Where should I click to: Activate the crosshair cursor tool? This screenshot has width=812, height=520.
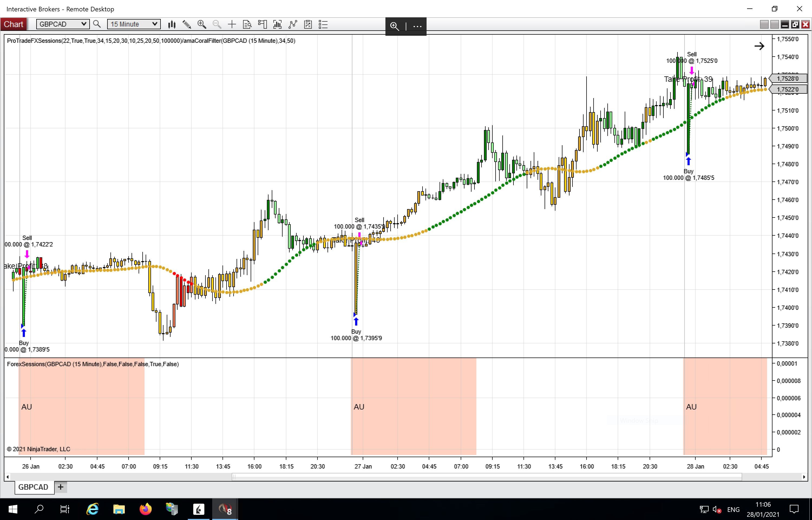[232, 24]
